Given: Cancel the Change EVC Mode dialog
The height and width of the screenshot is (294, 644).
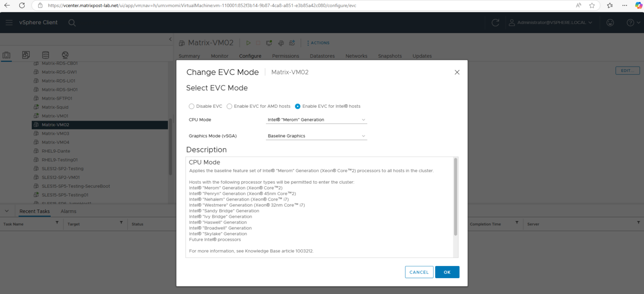Looking at the screenshot, I should [x=419, y=272].
